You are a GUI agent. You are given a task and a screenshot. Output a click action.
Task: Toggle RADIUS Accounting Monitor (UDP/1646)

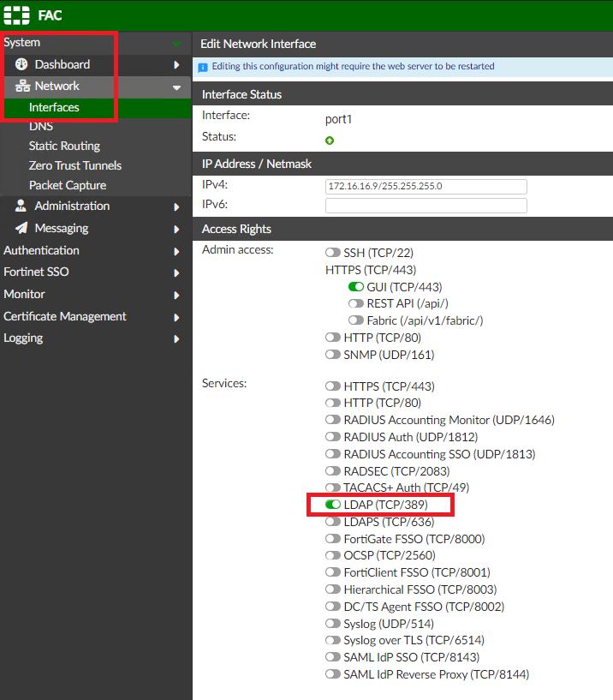333,420
